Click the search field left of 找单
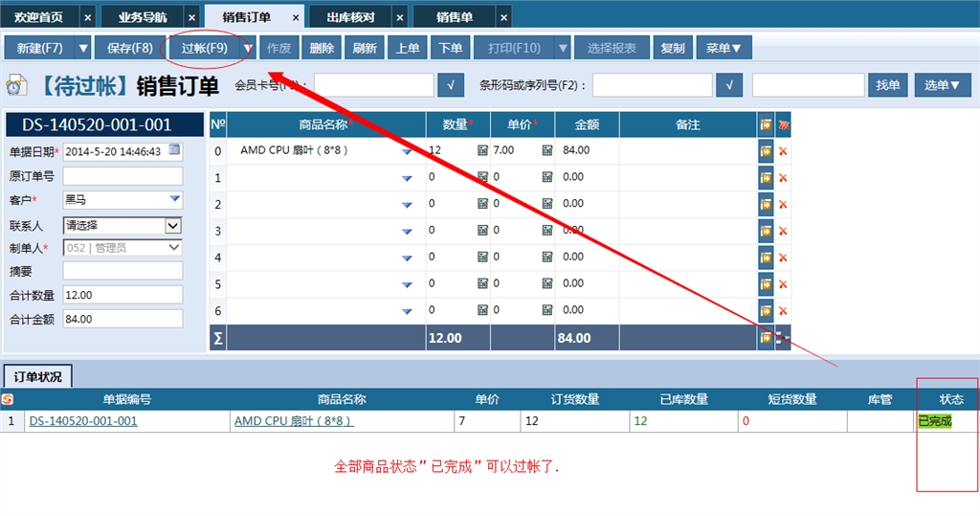Image resolution: width=980 pixels, height=516 pixels. click(809, 85)
